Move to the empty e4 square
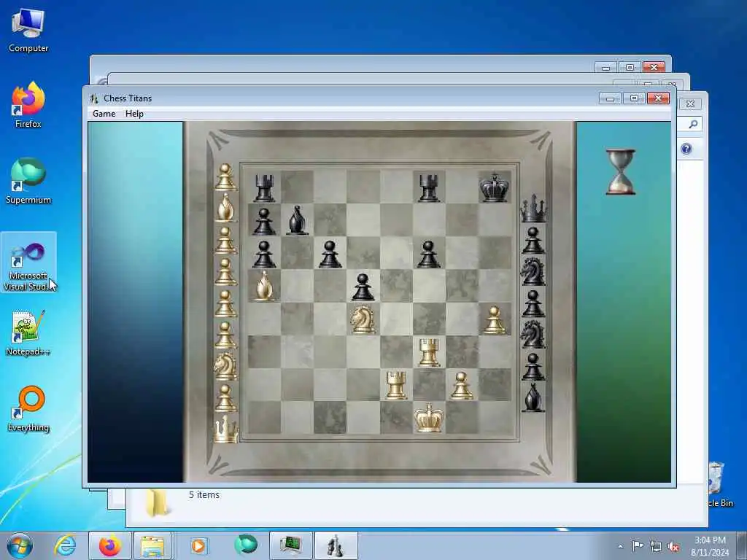This screenshot has width=747, height=560. pos(396,319)
